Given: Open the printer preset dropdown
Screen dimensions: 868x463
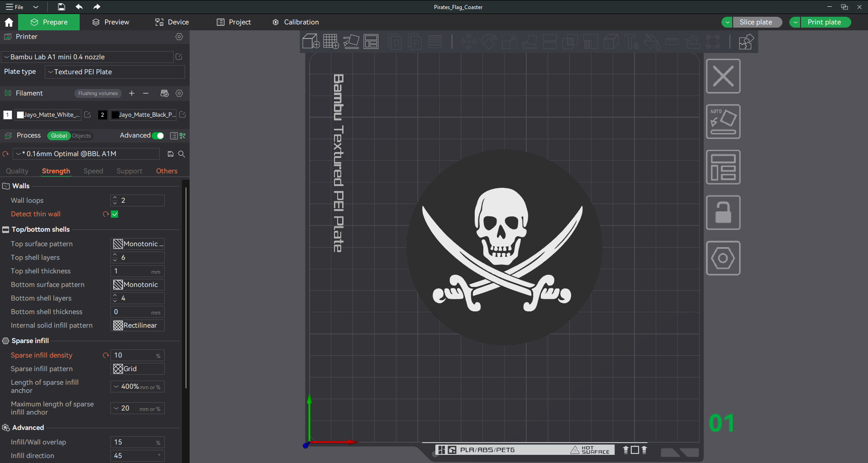Looking at the screenshot, I should click(x=87, y=57).
